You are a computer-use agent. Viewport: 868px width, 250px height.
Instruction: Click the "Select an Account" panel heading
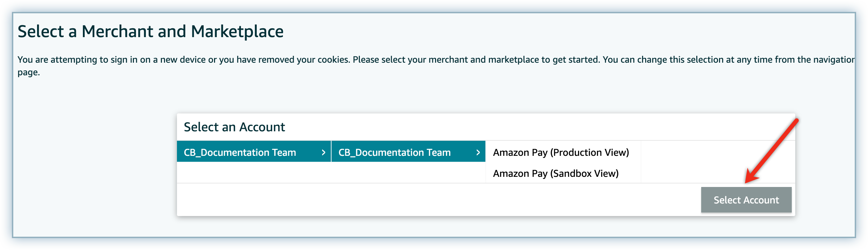pyautogui.click(x=234, y=127)
